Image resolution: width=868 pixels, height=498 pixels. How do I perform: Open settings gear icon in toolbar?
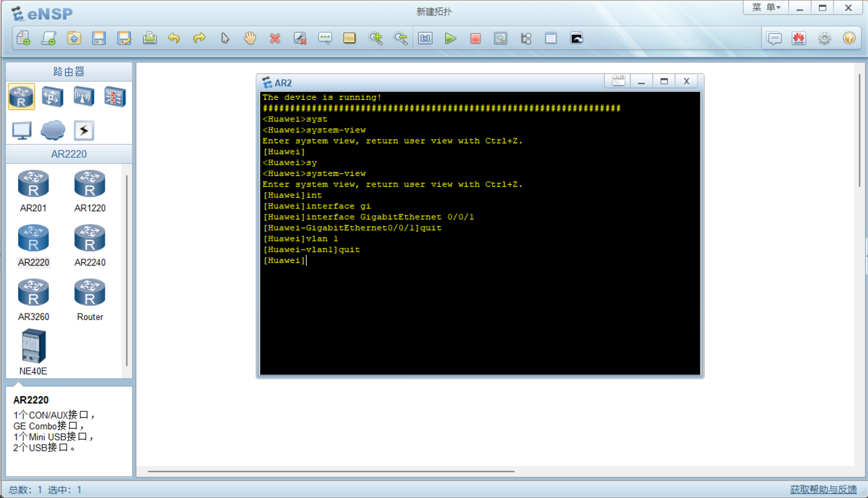(x=824, y=38)
